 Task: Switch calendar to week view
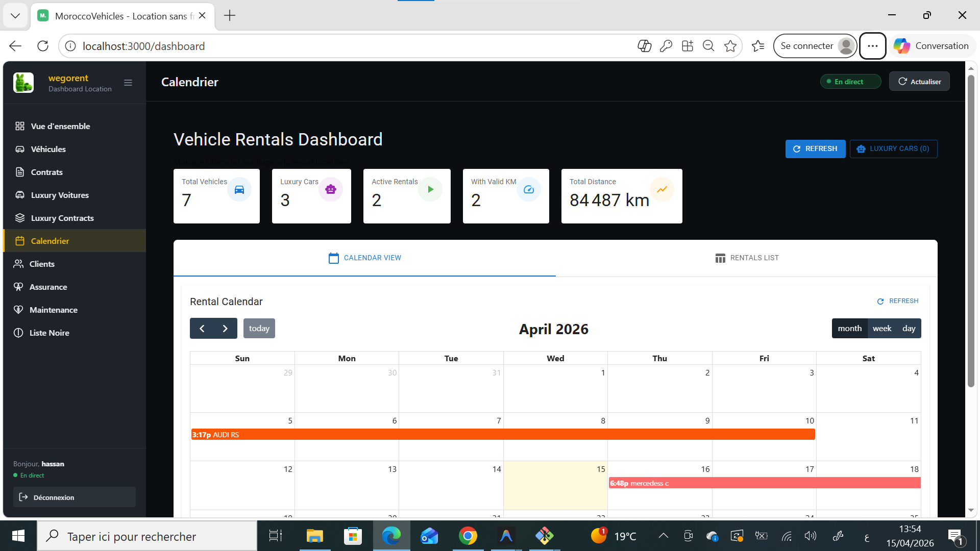pos(881,329)
